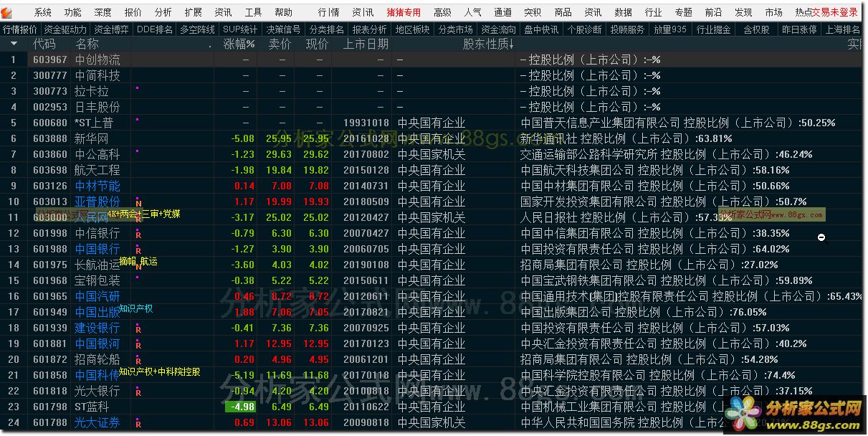Select the 个股诊断 sub-tab
The image size is (868, 436).
click(585, 29)
